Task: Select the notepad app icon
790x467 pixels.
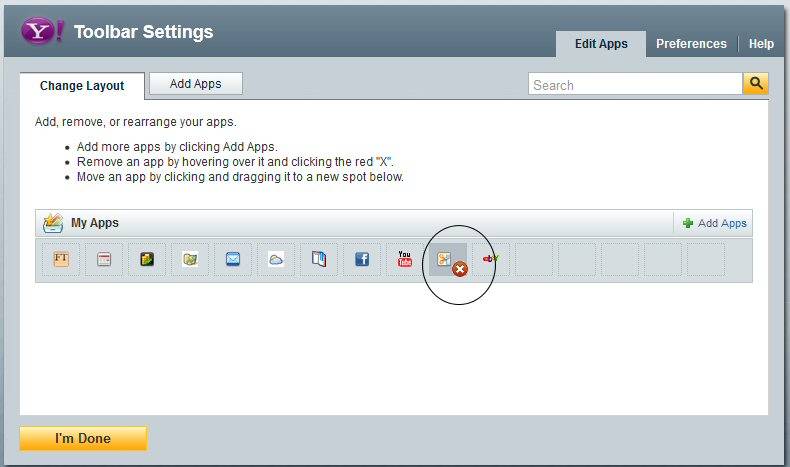Action: tap(147, 260)
